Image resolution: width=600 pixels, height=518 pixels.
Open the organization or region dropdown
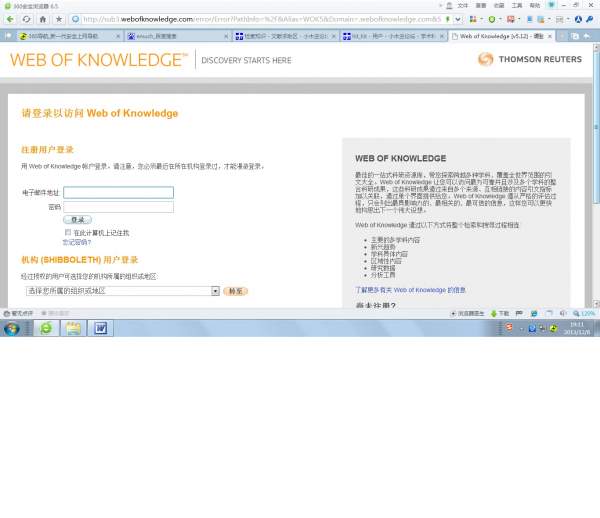click(123, 291)
